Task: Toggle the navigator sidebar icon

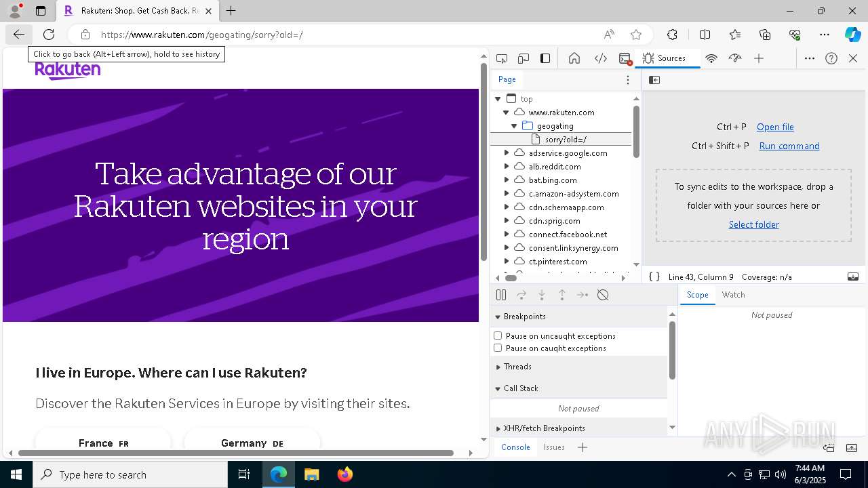Action: 654,80
